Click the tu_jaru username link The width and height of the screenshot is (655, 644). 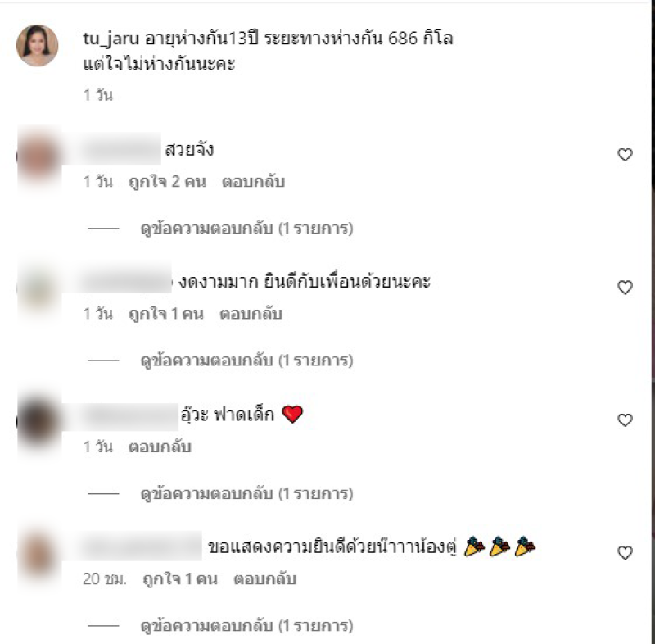click(x=111, y=39)
